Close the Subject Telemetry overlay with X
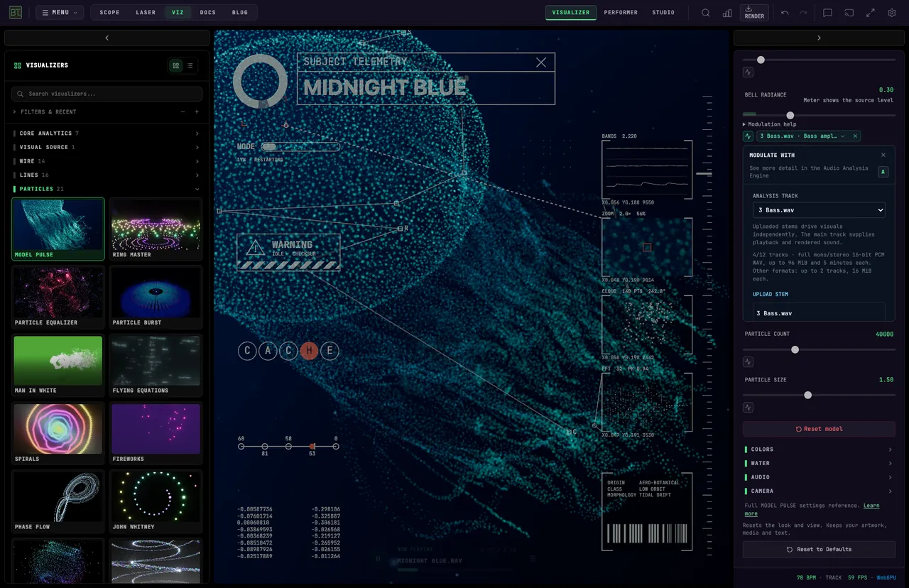The width and height of the screenshot is (909, 588). [541, 62]
